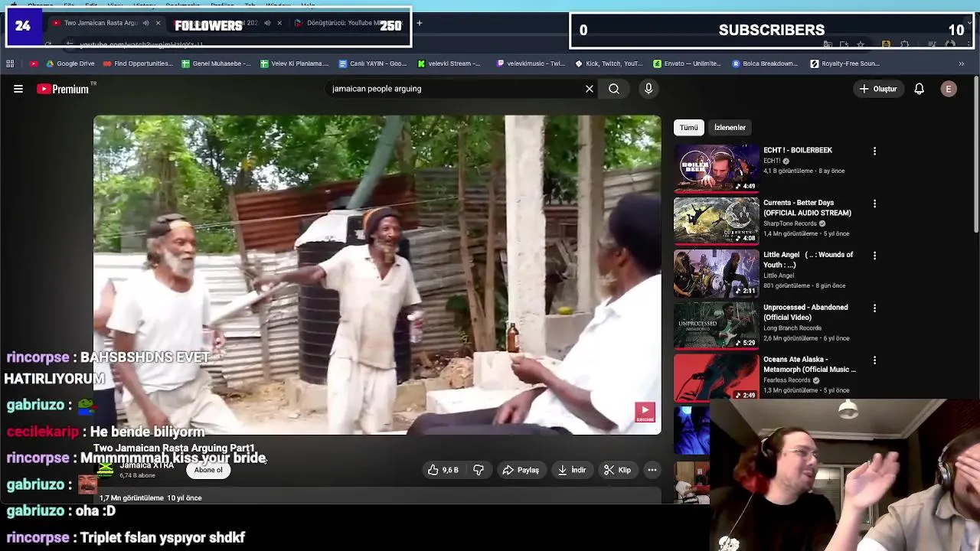Image resolution: width=980 pixels, height=551 pixels.
Task: Open the Fearless Records channel link
Action: coord(786,380)
